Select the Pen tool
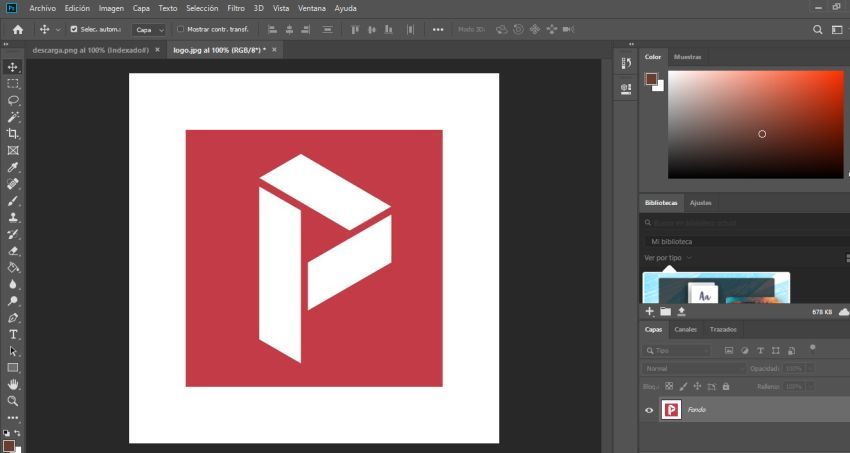This screenshot has height=453, width=850. (x=13, y=318)
